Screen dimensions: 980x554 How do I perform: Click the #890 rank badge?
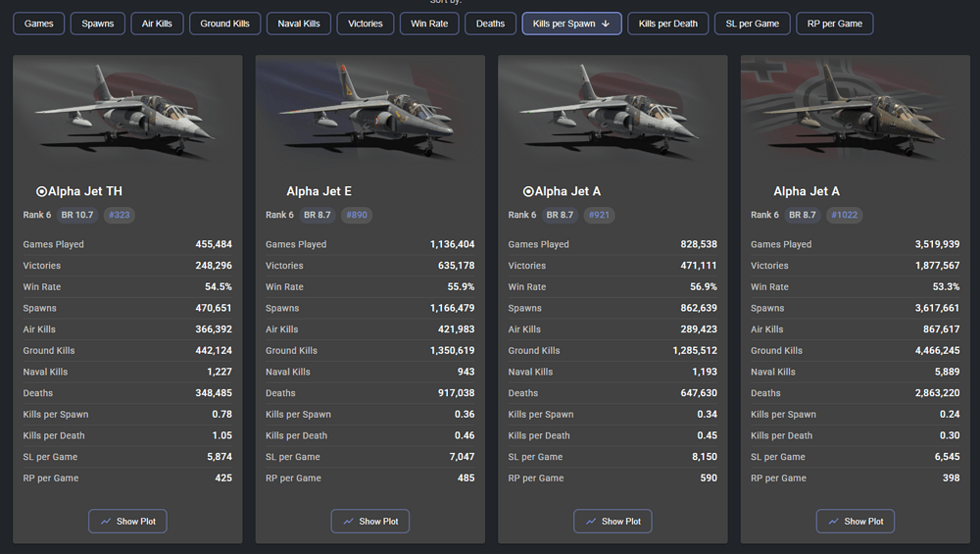pos(359,215)
